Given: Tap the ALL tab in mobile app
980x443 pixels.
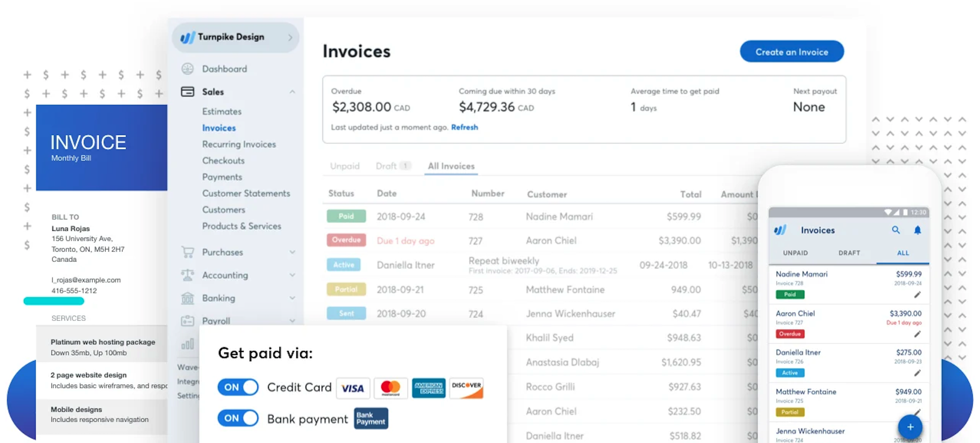Looking at the screenshot, I should (x=903, y=253).
